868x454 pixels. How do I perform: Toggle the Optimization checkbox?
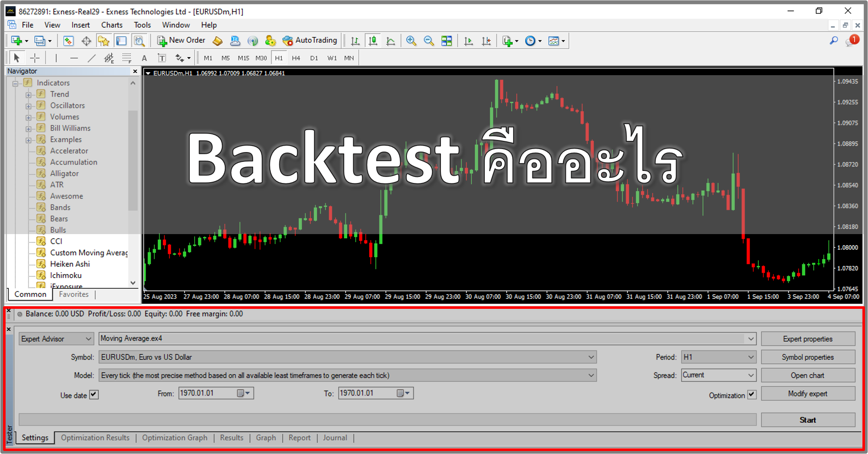tap(752, 394)
